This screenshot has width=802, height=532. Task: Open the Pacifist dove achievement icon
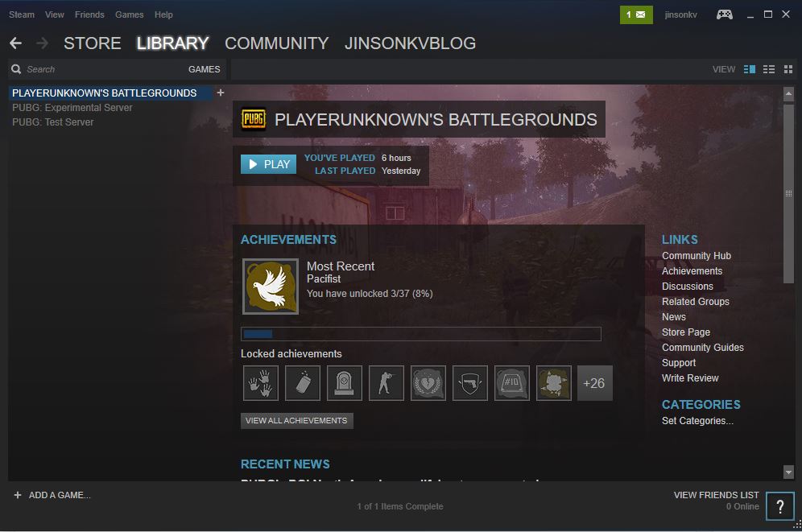pyautogui.click(x=270, y=287)
